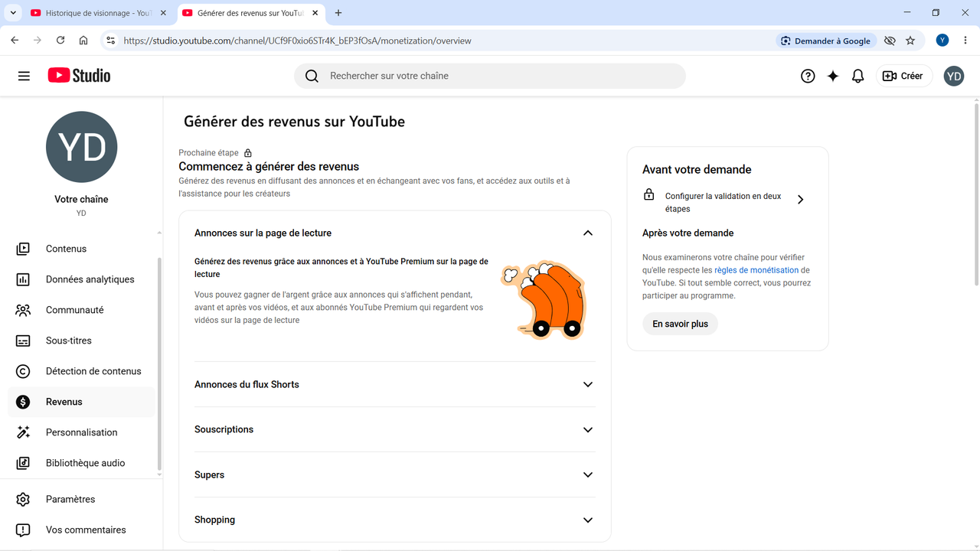The height and width of the screenshot is (551, 980).
Task: Open the hamburger navigation menu
Action: tap(24, 76)
